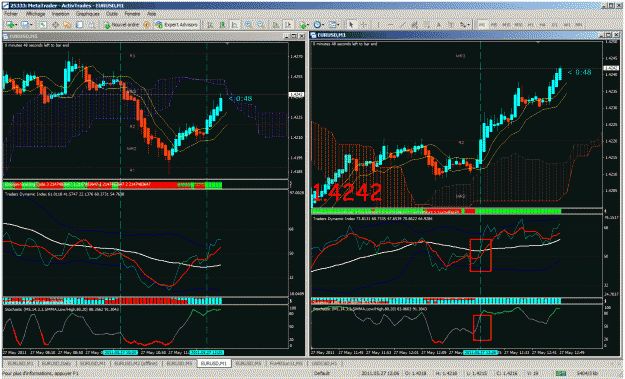Image resolution: width=625 pixels, height=379 pixels.
Task: Set timeframe to M30
Action: point(518,25)
